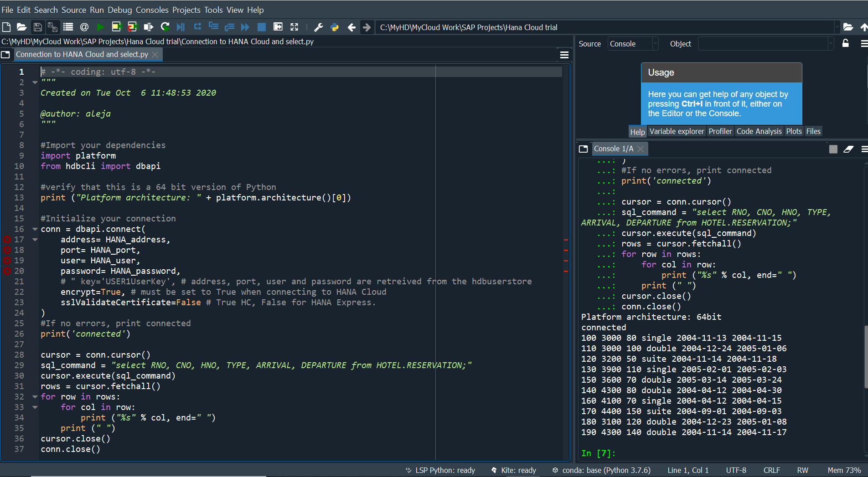Switch to the Variable explorer tab

[677, 131]
